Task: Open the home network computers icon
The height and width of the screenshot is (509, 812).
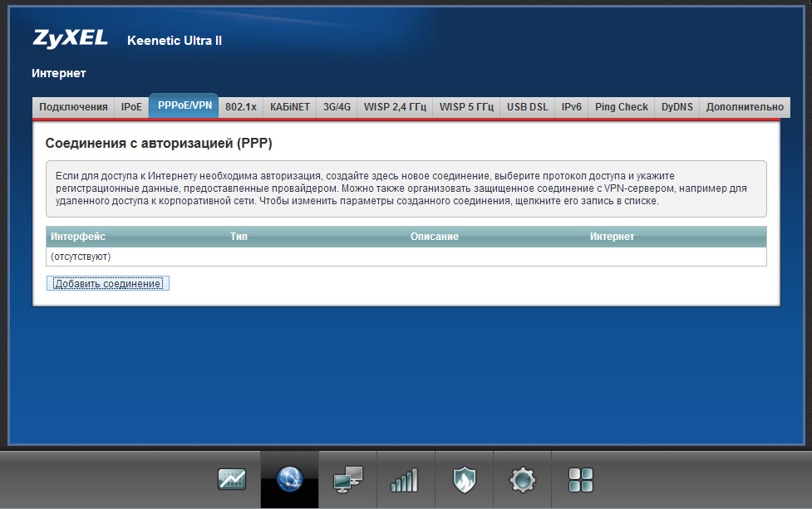Action: pos(347,479)
